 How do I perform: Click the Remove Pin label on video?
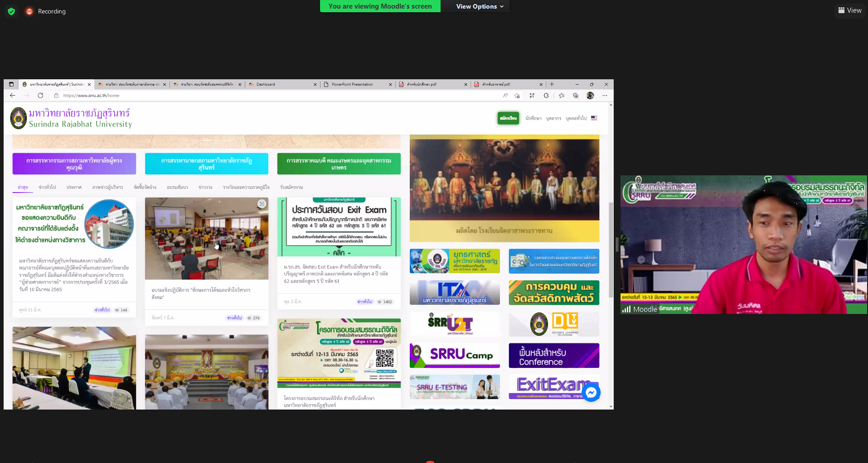(x=658, y=187)
